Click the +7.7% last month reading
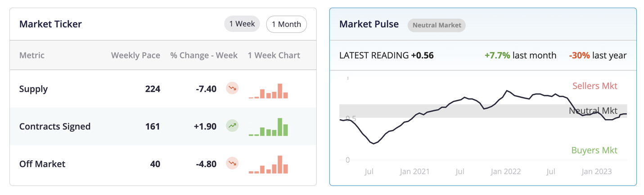 tap(520, 55)
